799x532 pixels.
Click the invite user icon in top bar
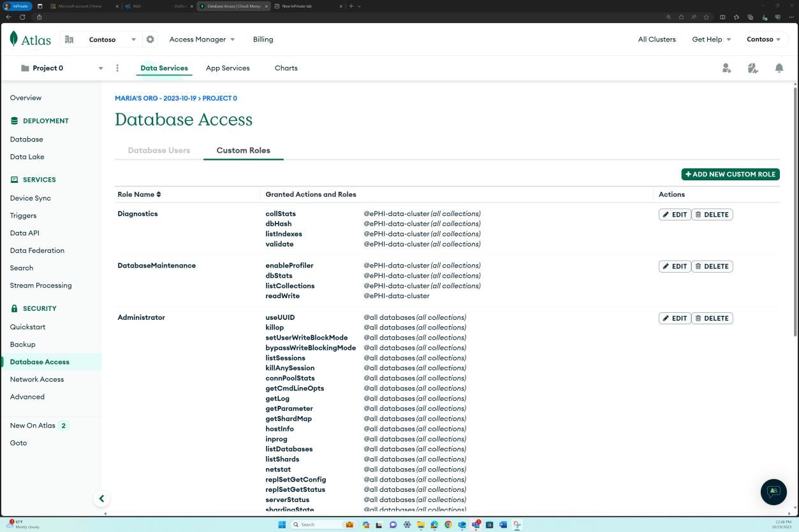pos(726,68)
